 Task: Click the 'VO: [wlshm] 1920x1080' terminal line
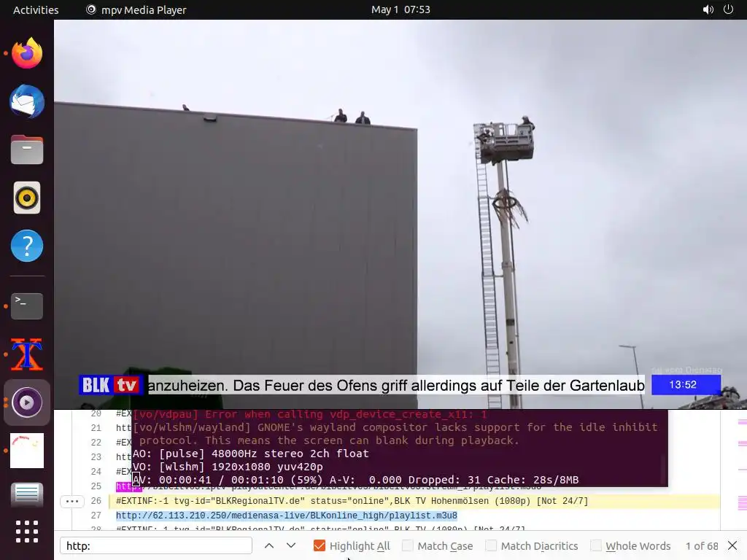[x=228, y=467]
